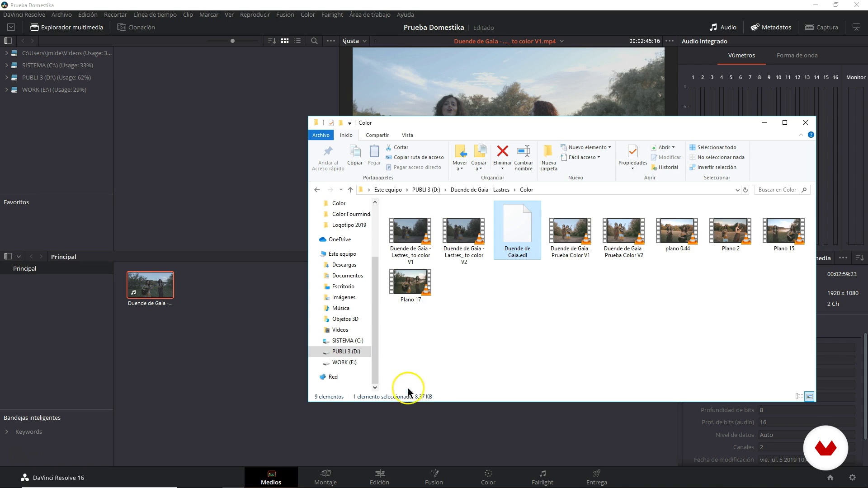Open the Captura panel

click(821, 27)
